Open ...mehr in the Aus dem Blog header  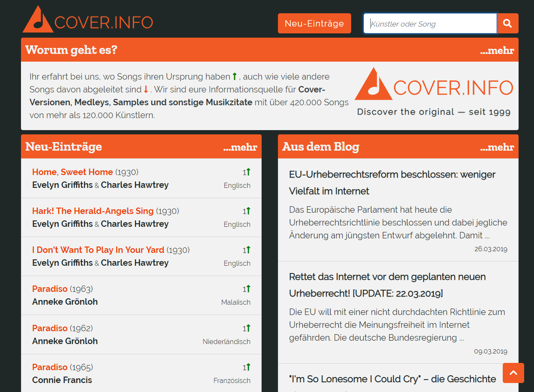(x=497, y=147)
